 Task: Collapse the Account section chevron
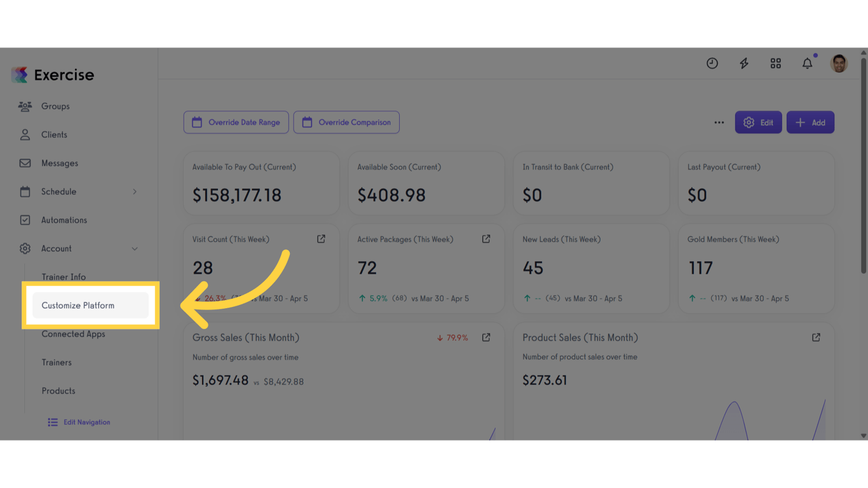pos(135,248)
